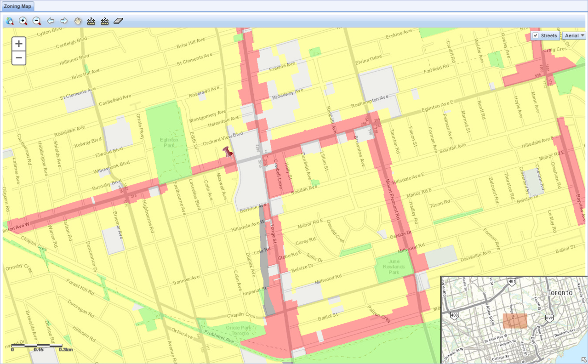The width and height of the screenshot is (588, 364).
Task: Switch to the Zoning Map tab
Action: tap(17, 6)
